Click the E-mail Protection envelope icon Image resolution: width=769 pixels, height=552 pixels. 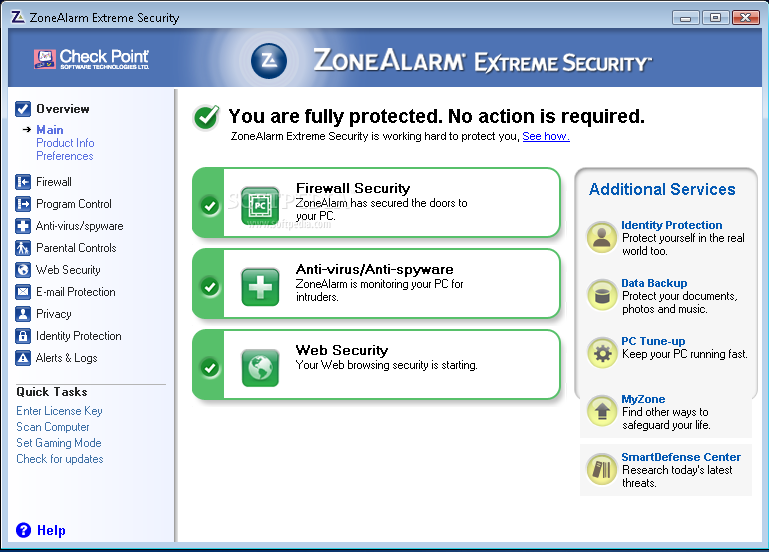[24, 292]
